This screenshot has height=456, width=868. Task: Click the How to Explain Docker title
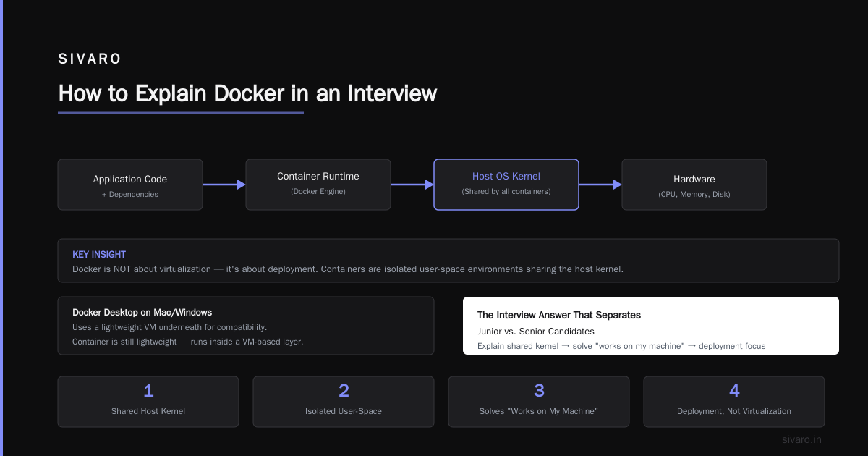pyautogui.click(x=247, y=94)
